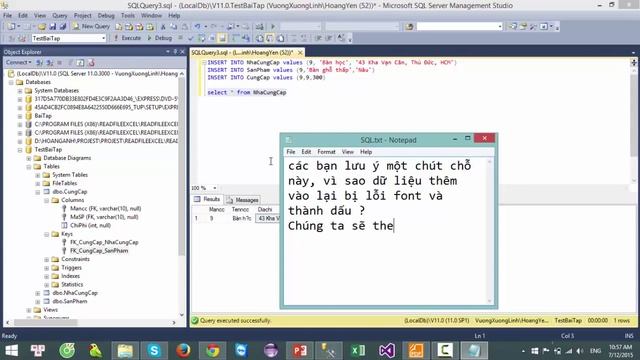This screenshot has height=360, width=640.
Task: Expand the Views folder
Action: click(29, 310)
